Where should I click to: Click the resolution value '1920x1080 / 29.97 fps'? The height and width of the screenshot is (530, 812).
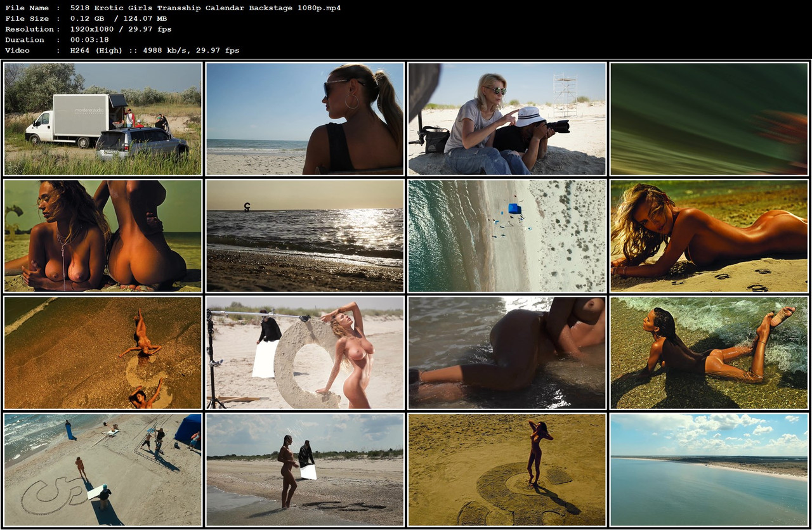click(x=121, y=29)
